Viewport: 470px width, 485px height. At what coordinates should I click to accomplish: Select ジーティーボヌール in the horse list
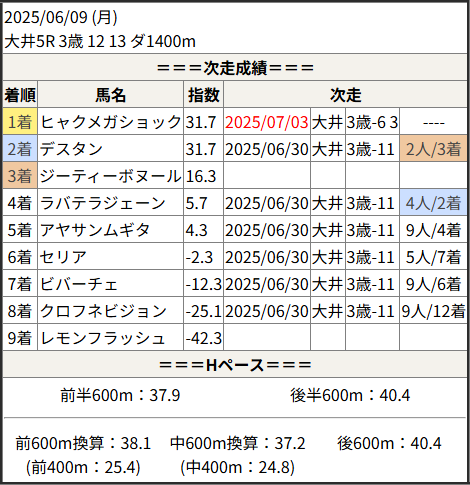click(110, 176)
